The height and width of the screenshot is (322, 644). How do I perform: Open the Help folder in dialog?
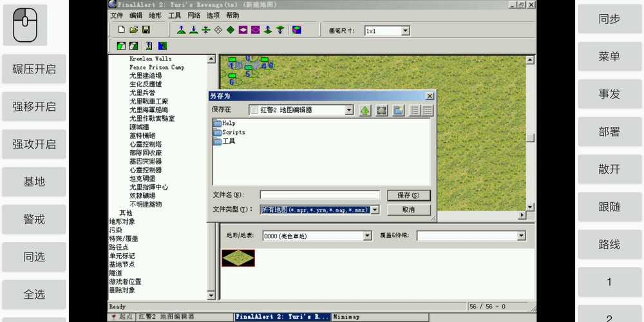click(x=224, y=123)
